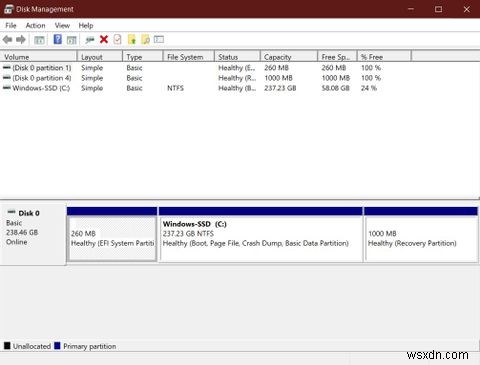Screen dimensions: 480x365
Task: Open the View menu
Action: click(x=62, y=25)
